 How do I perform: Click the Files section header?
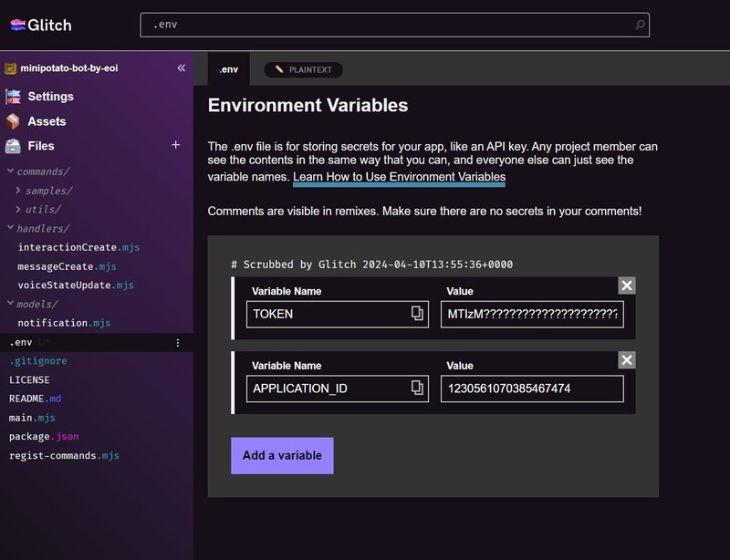41,146
